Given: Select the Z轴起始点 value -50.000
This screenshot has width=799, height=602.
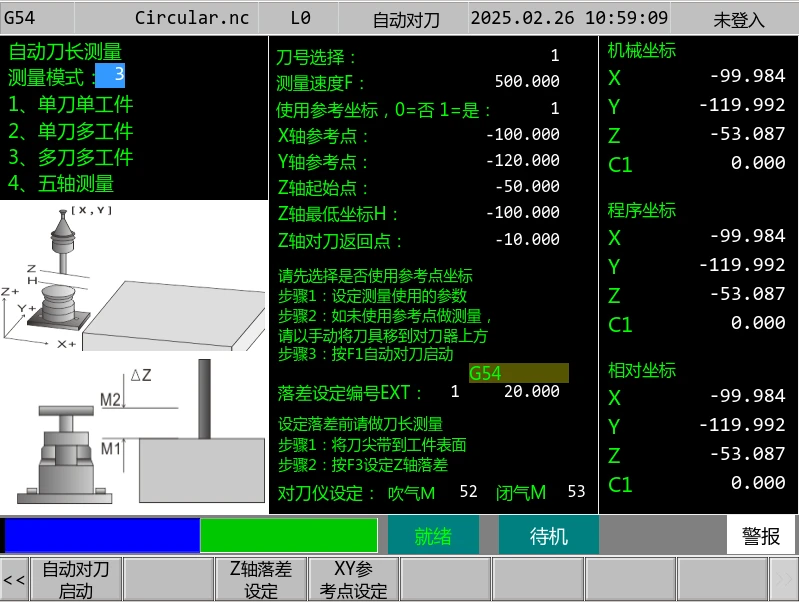Looking at the screenshot, I should pos(527,186).
